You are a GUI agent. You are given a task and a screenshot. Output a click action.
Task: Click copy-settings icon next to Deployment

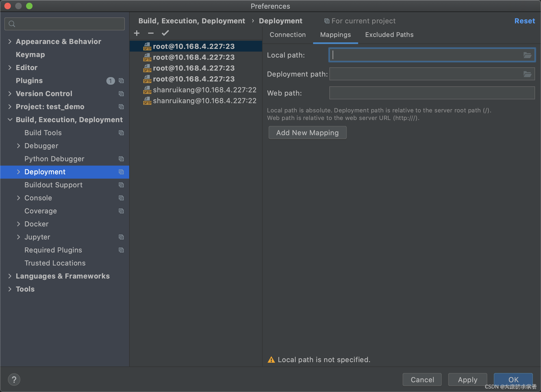point(121,172)
